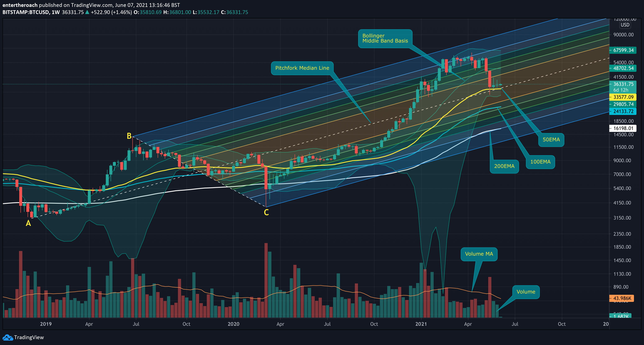
Task: Click the low value L:35532.17
Action: [206, 12]
